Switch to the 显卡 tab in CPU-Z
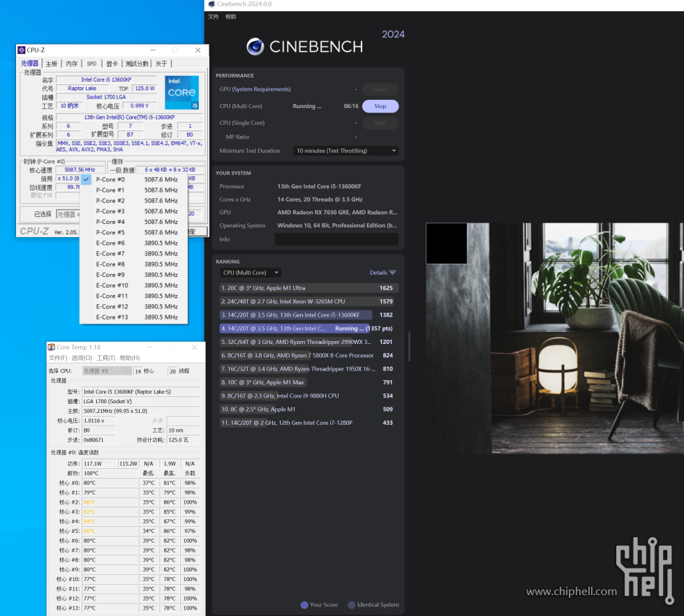684x616 pixels. 112,63
